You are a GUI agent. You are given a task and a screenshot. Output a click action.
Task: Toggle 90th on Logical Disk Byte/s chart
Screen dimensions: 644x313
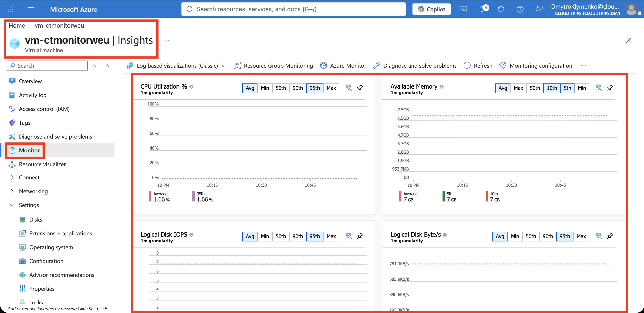548,236
